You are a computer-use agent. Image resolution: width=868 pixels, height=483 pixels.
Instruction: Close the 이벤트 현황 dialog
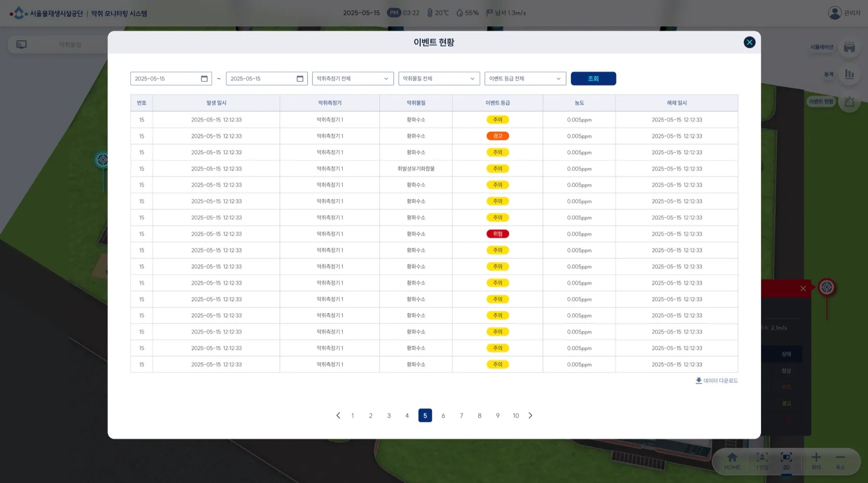(749, 42)
